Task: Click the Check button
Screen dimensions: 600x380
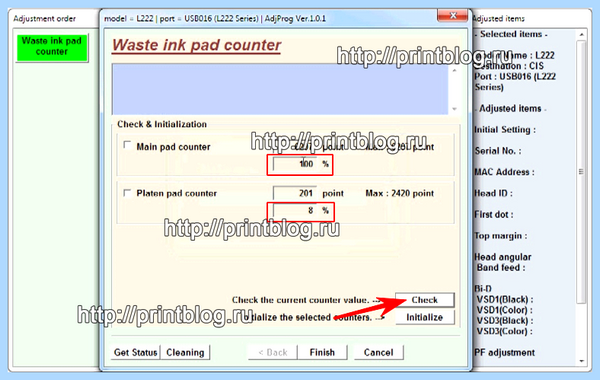Action: pos(425,300)
